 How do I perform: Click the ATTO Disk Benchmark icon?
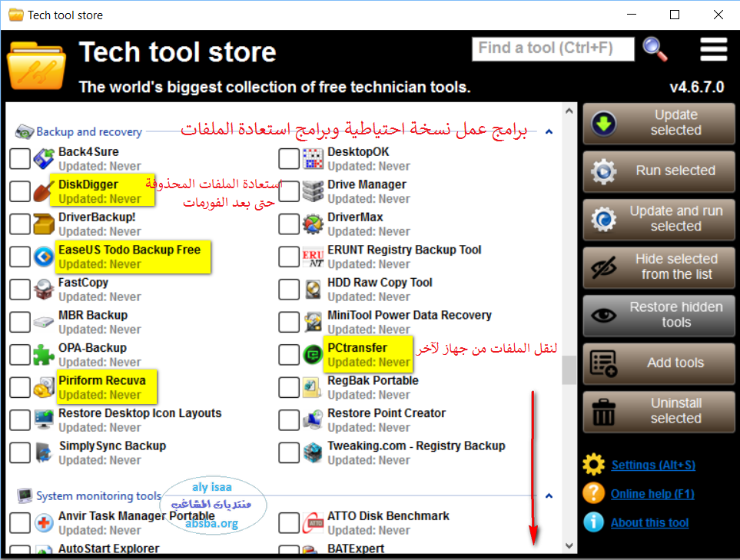click(x=313, y=523)
